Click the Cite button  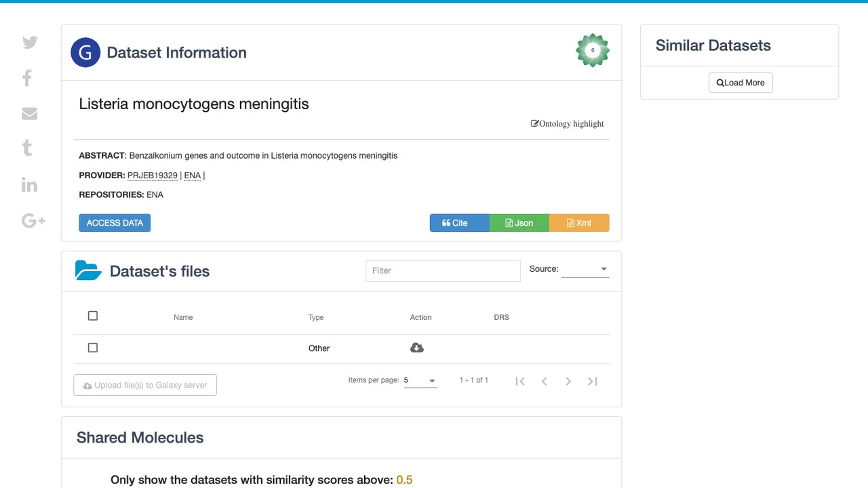coord(459,223)
